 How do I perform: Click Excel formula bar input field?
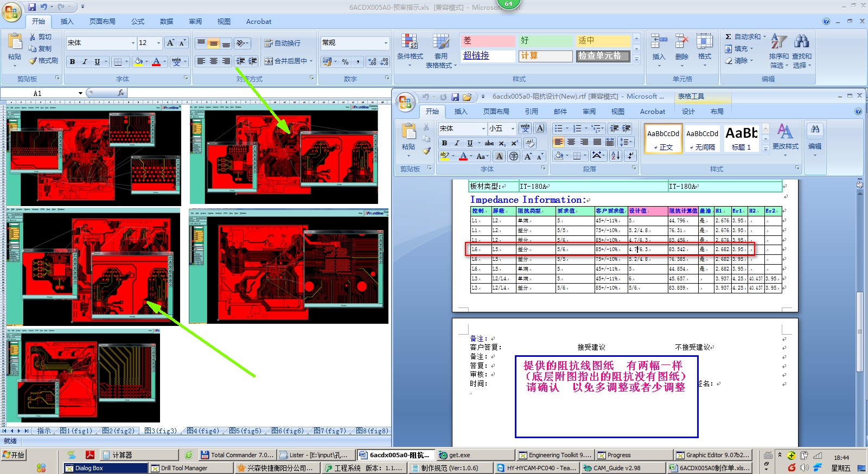point(258,93)
